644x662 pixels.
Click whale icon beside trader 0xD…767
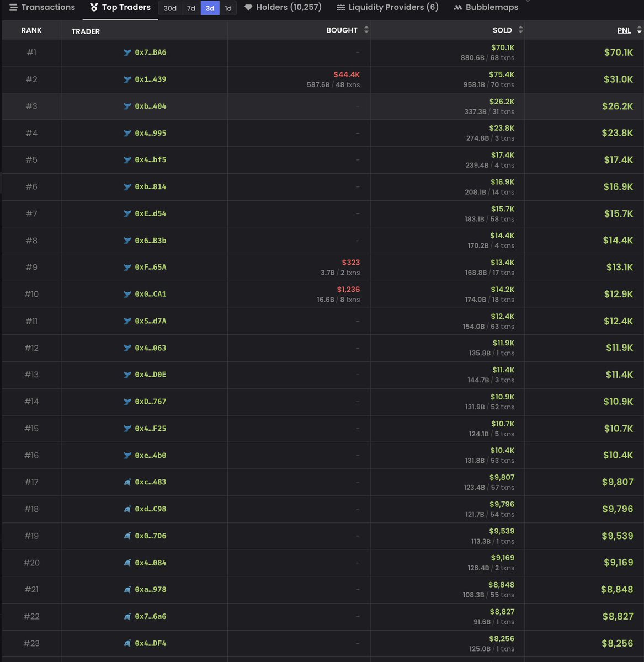(127, 402)
